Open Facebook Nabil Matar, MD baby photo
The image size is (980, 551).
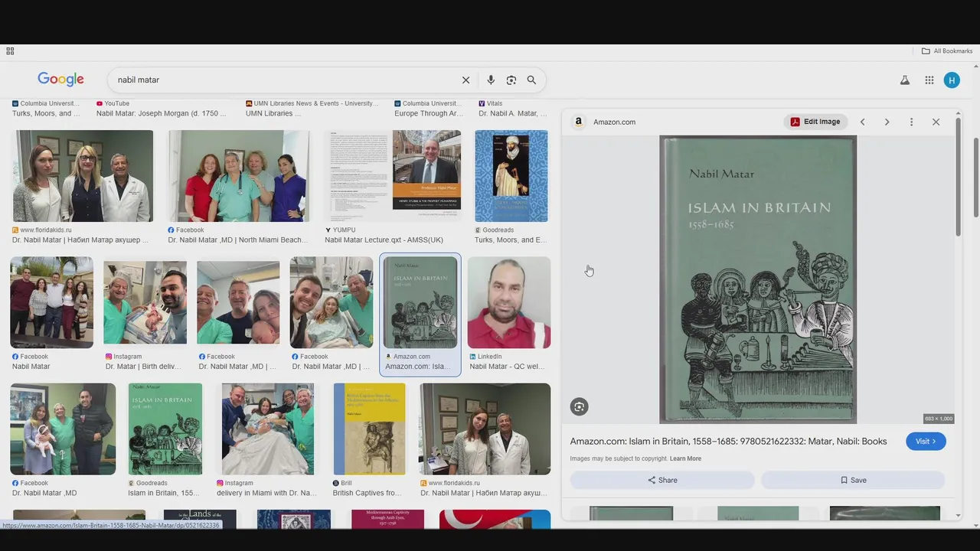pyautogui.click(x=63, y=429)
